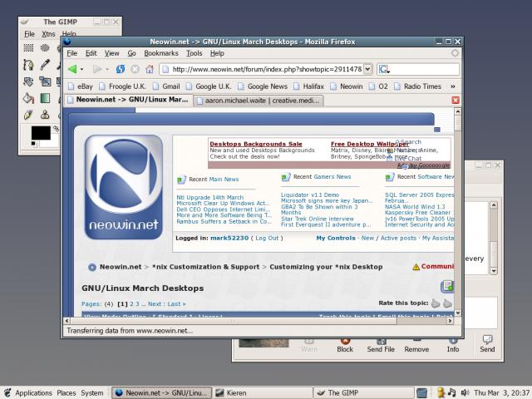Viewport: 532px width, 399px height.
Task: Click Info button in chat window
Action: (x=452, y=345)
